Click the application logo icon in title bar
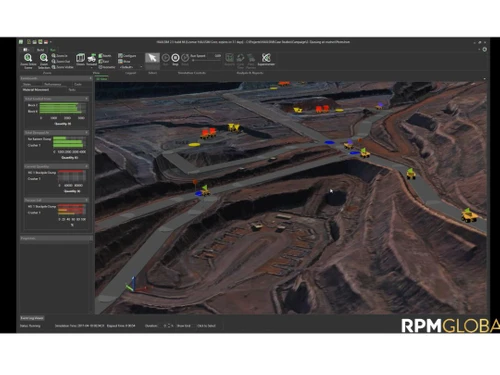Screen dimensions: 500x375 (21, 42)
